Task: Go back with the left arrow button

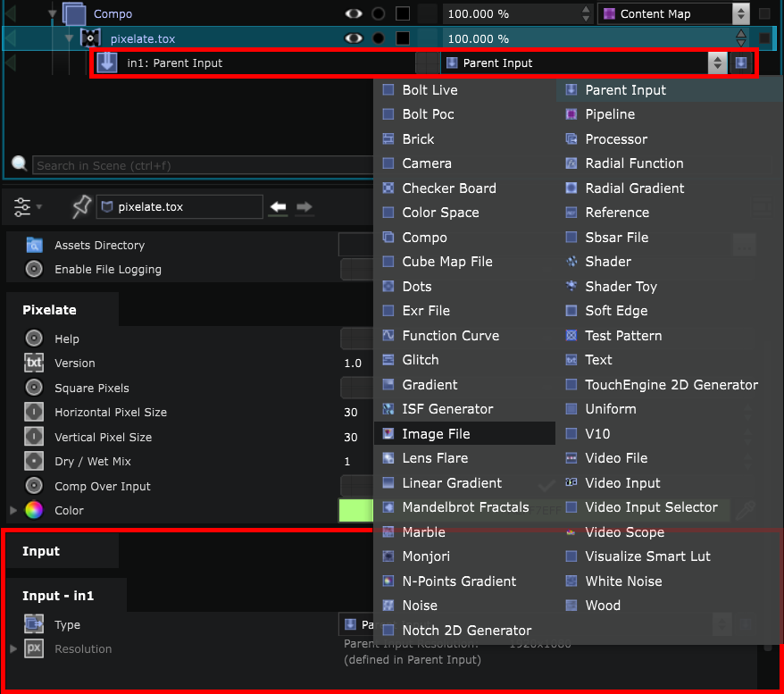Action: point(278,206)
